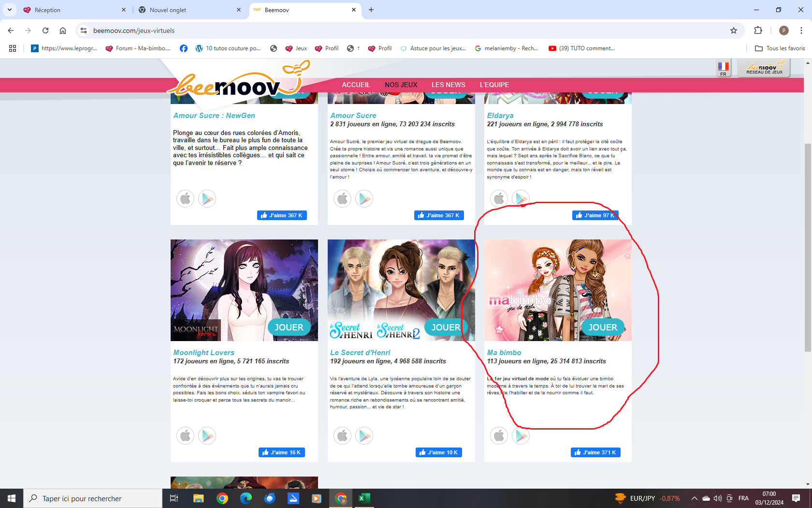Viewport: 812px width, 508px height.
Task: Click the Ma bimbo game image
Action: click(x=558, y=290)
